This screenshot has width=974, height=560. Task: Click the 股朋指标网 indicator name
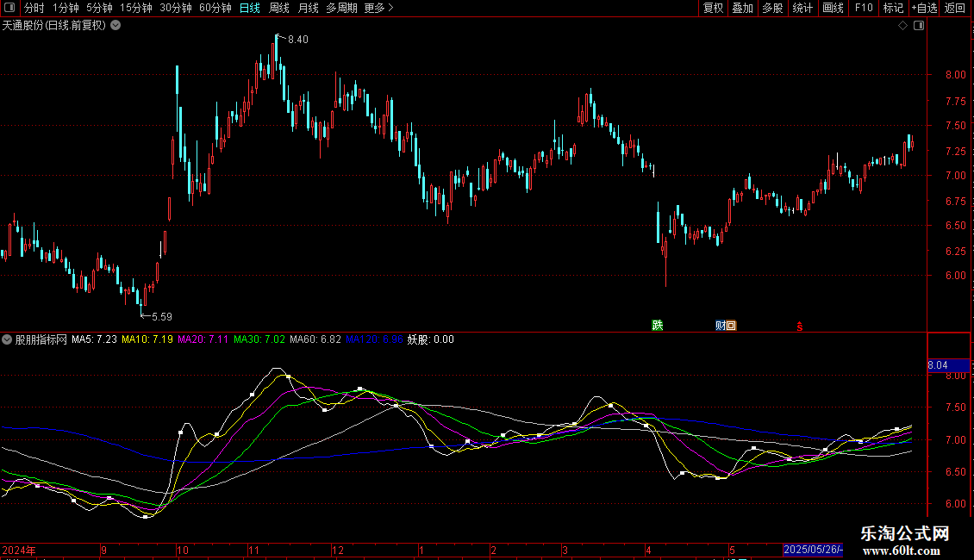(41, 339)
